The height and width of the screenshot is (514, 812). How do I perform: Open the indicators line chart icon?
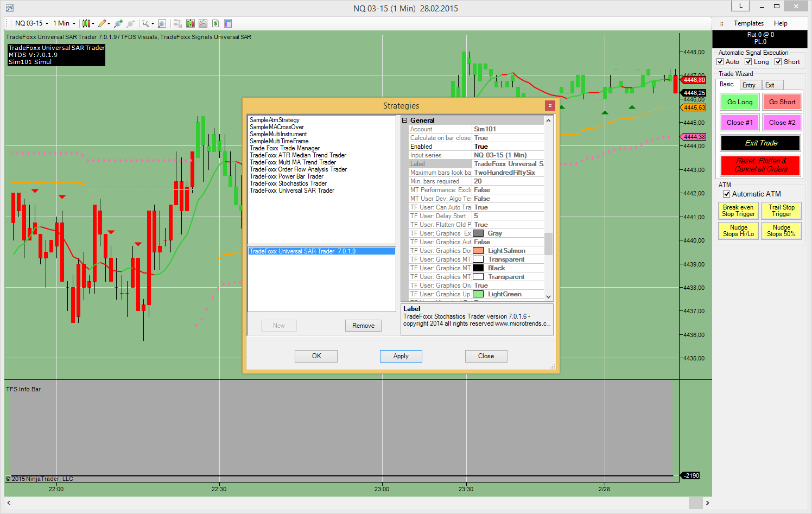[203, 23]
